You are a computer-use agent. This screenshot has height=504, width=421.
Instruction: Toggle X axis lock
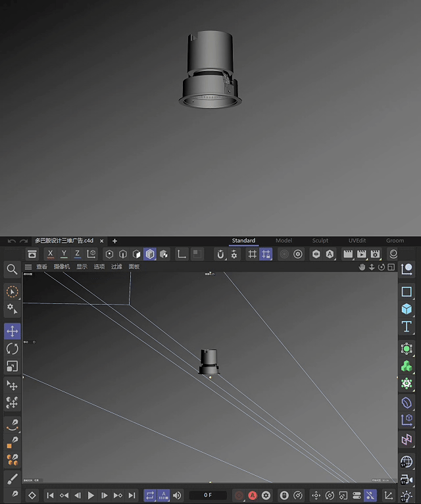51,254
